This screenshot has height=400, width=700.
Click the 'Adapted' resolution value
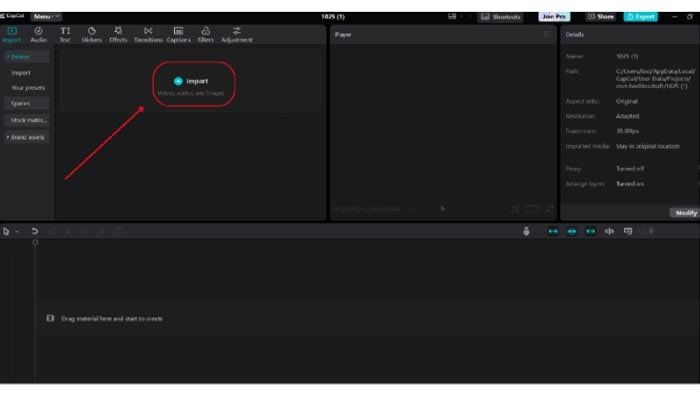tap(627, 116)
